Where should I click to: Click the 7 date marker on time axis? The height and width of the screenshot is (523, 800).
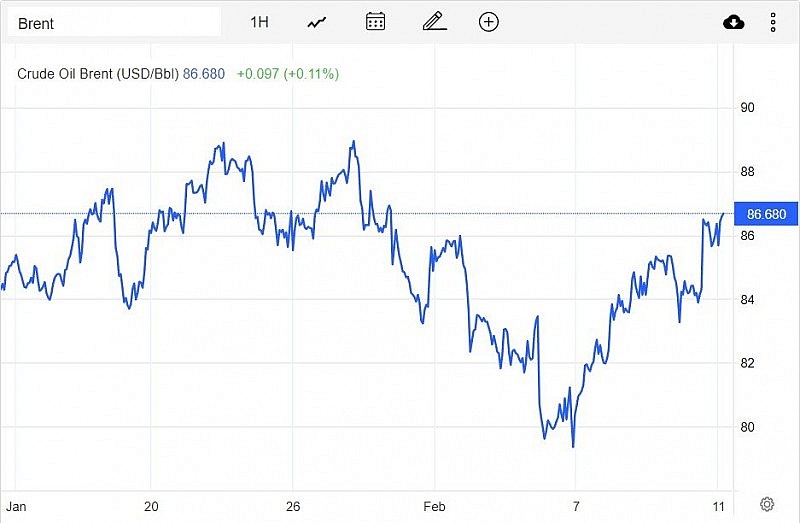coord(576,505)
